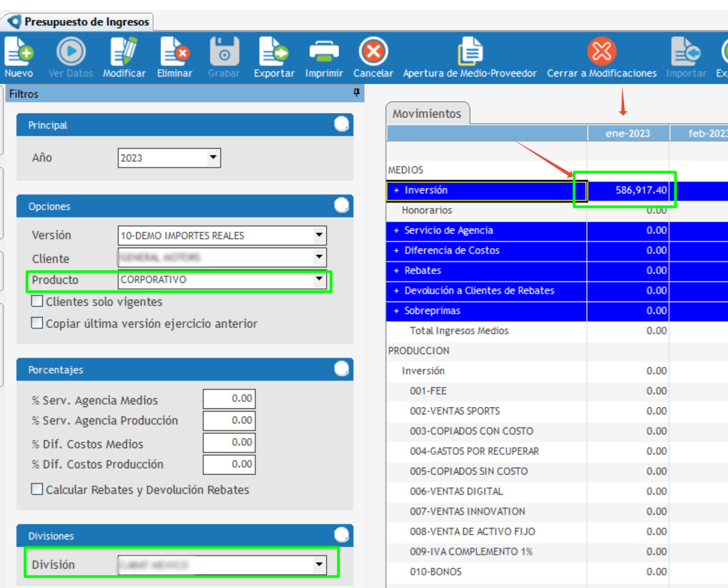Edit % Serv. Agencia Medios field
The height and width of the screenshot is (588, 728).
tap(229, 398)
